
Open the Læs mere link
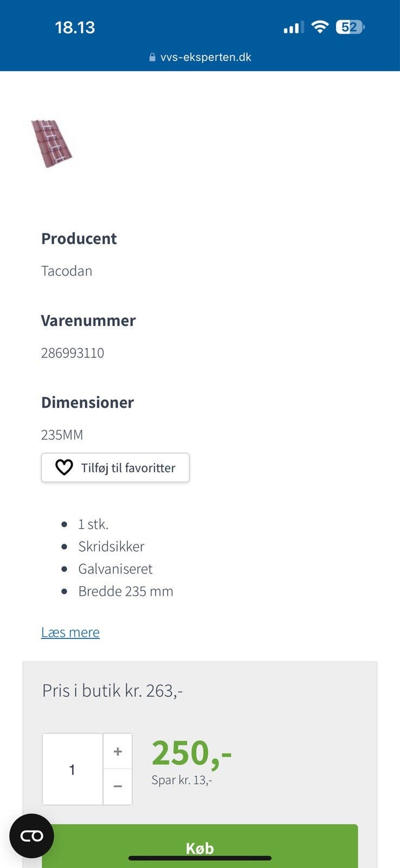tap(70, 632)
